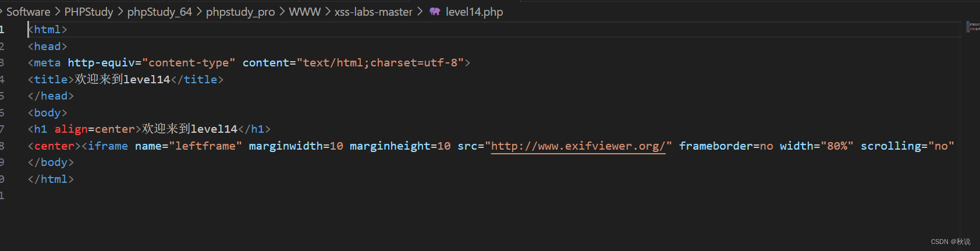Screen dimensions: 980x251
Task: Expand chevron after Software breadcrumb
Action: pyautogui.click(x=58, y=12)
